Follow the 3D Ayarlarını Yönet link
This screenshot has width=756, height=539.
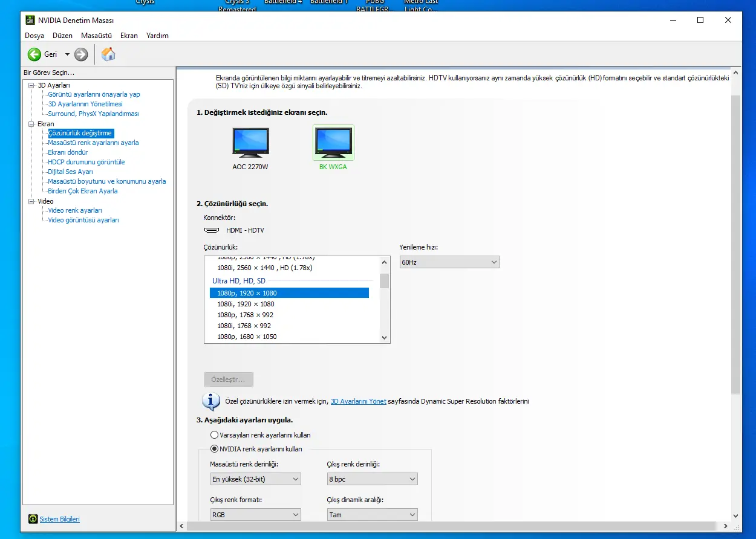358,401
